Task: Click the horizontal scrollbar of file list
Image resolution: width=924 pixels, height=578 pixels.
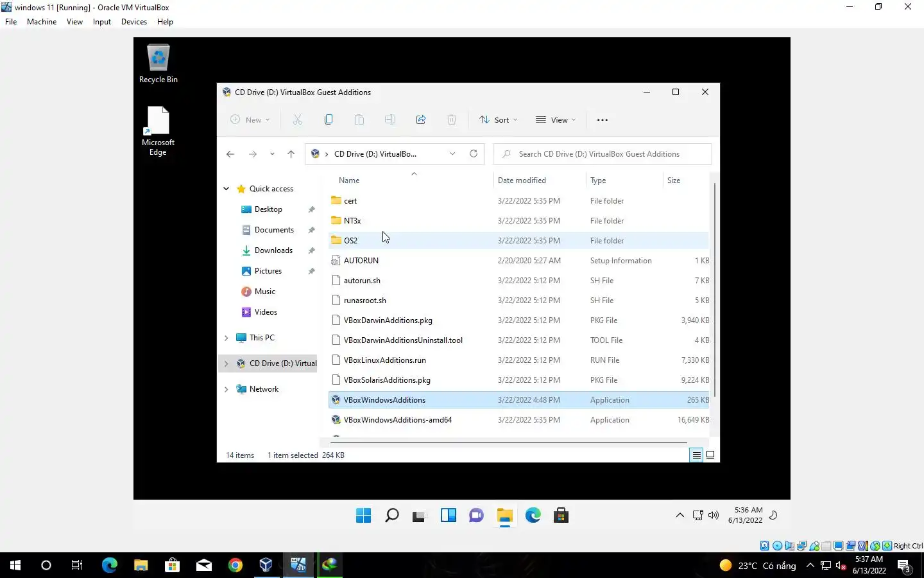Action: (x=508, y=442)
